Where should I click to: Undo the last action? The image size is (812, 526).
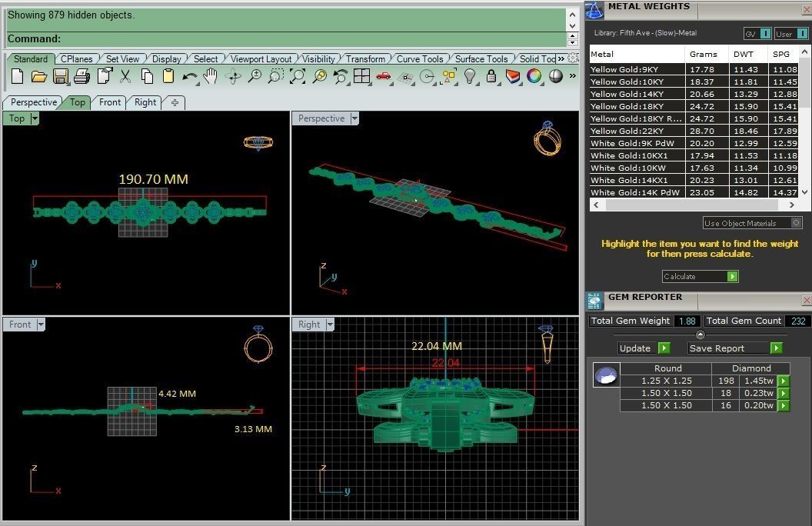pos(189,77)
